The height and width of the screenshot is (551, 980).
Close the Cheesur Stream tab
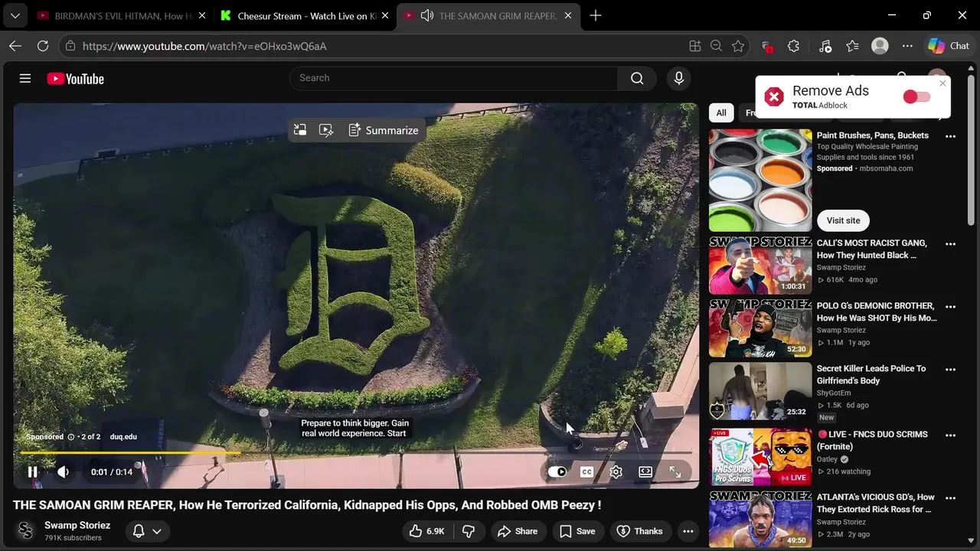(x=385, y=16)
